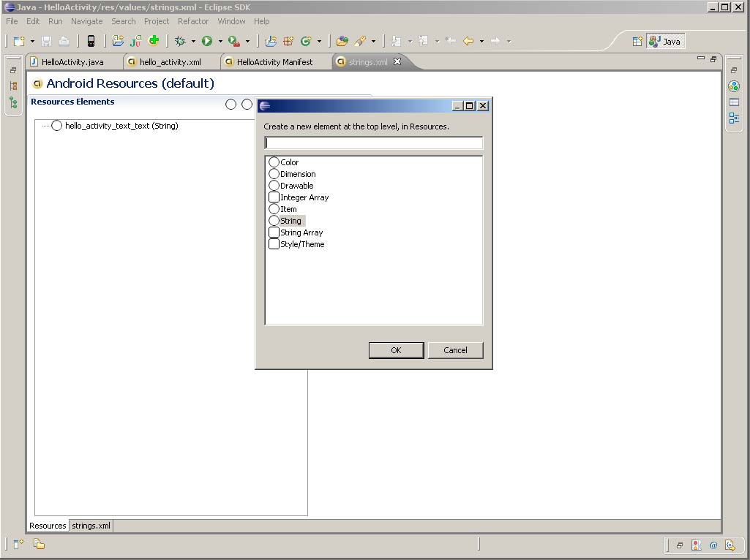Click the Resources bottom tab
Image resolution: width=750 pixels, height=560 pixels.
[48, 526]
